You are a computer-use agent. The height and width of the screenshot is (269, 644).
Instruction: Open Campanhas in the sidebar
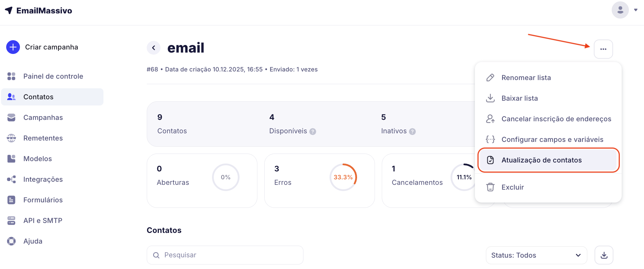point(43,117)
